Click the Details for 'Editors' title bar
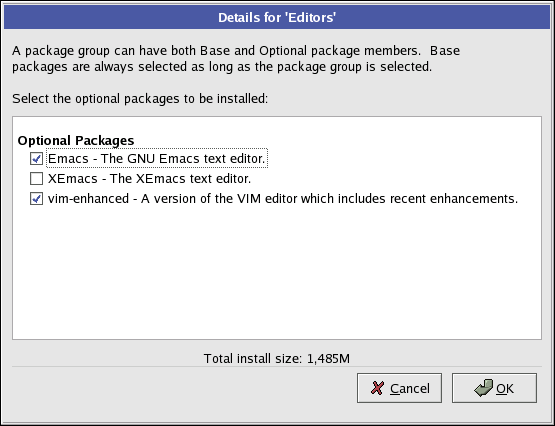Screen dimensions: 555x426 (277, 17)
